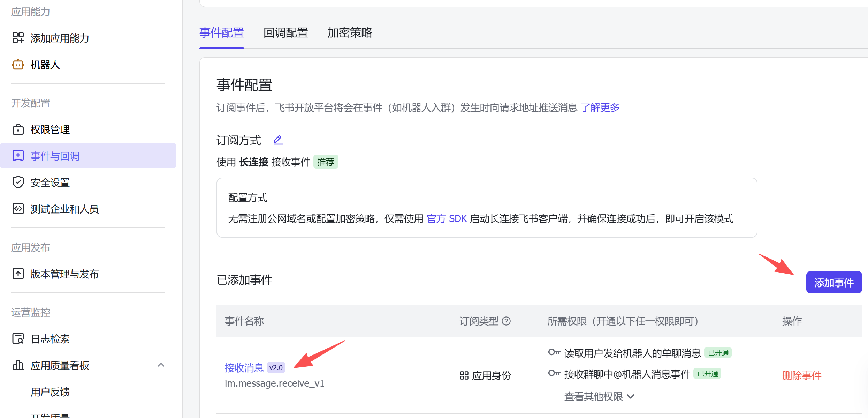The height and width of the screenshot is (418, 868).
Task: Click the 日志检索 search-log icon
Action: [18, 339]
